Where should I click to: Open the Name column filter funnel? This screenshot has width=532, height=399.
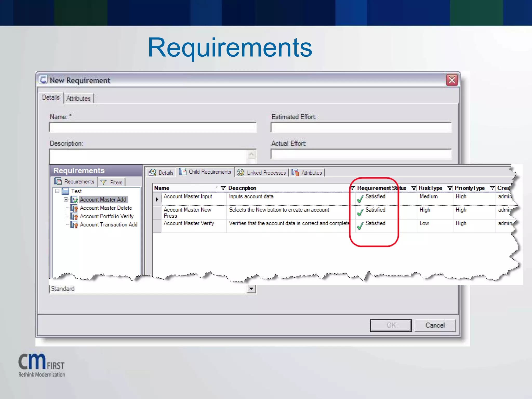pyautogui.click(x=223, y=188)
